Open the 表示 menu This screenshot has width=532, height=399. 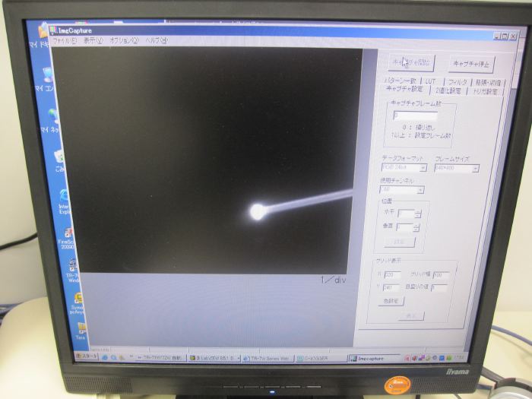click(x=93, y=40)
